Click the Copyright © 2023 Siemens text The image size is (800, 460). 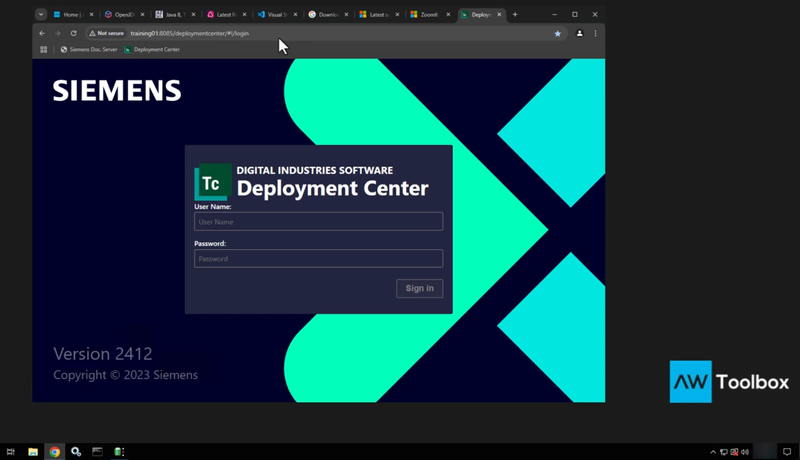[126, 375]
